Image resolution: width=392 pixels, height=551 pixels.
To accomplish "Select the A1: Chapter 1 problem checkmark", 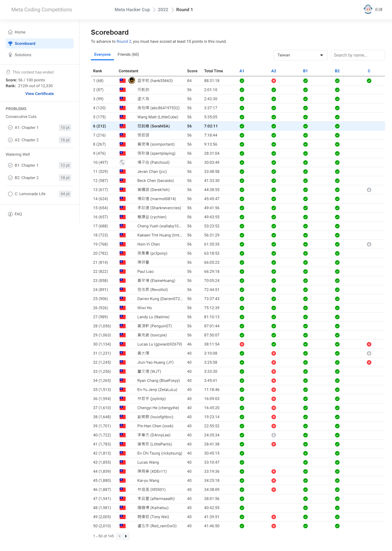I will 10,127.
